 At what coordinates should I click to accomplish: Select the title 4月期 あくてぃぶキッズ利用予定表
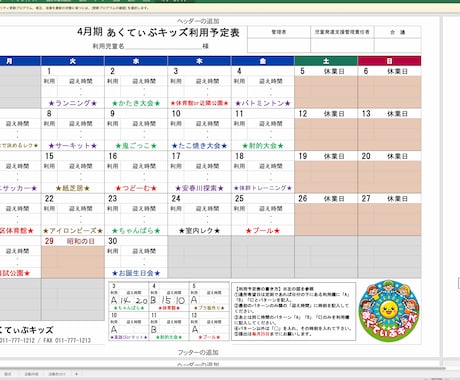158,32
